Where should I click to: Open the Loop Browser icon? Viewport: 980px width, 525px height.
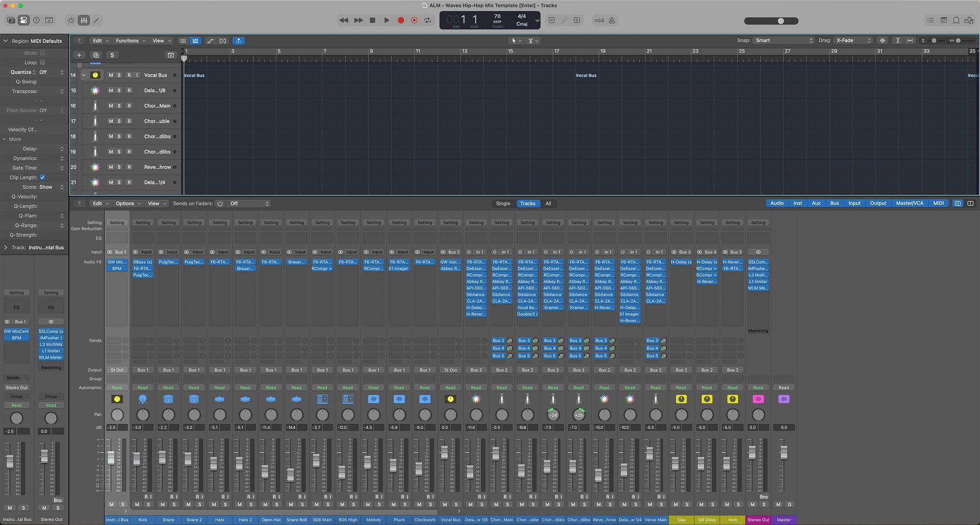[x=956, y=20]
